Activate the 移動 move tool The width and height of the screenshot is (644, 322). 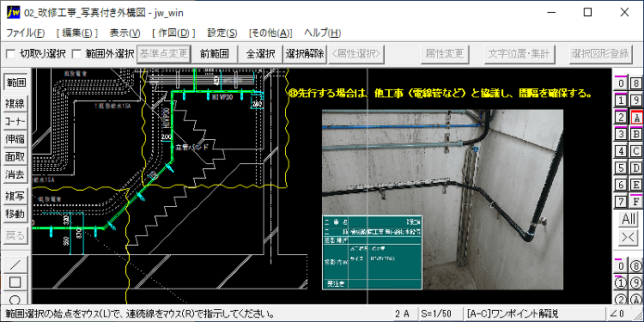coord(15,214)
